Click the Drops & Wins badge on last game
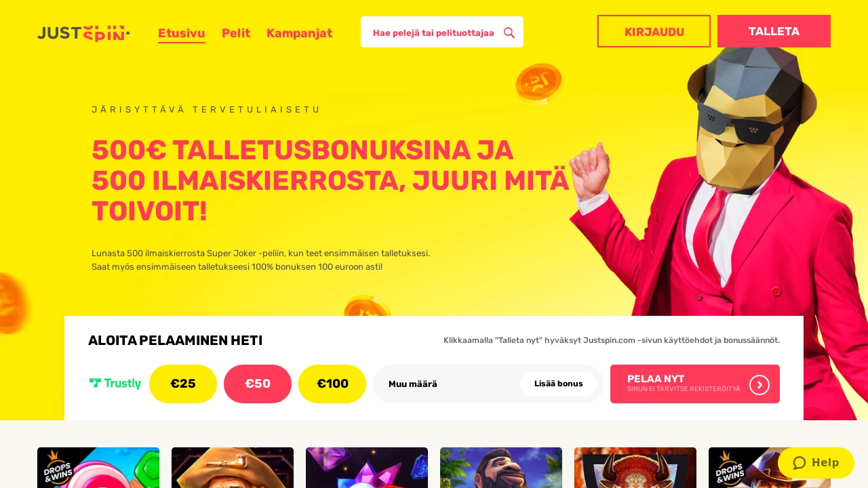The height and width of the screenshot is (488, 868). tap(729, 468)
